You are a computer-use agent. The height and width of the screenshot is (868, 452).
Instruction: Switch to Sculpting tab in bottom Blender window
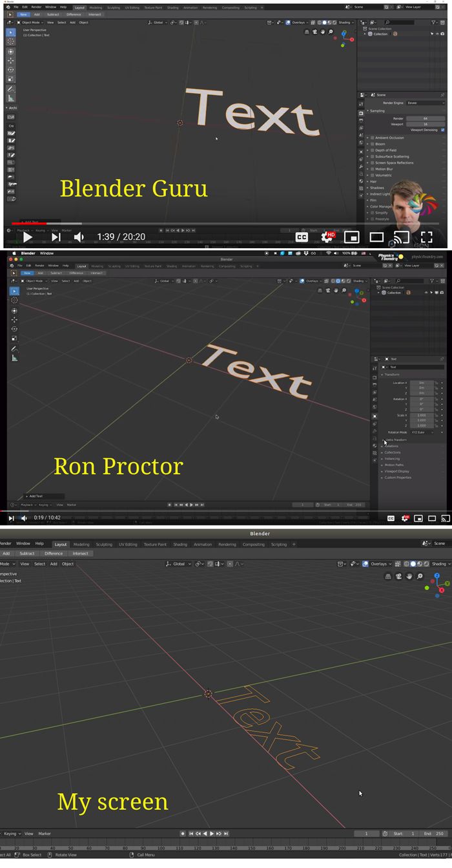(104, 544)
